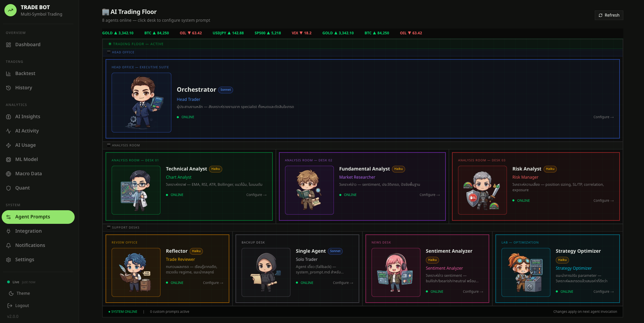Click the Integration plug icon
This screenshot has height=323, width=644.
[8, 231]
